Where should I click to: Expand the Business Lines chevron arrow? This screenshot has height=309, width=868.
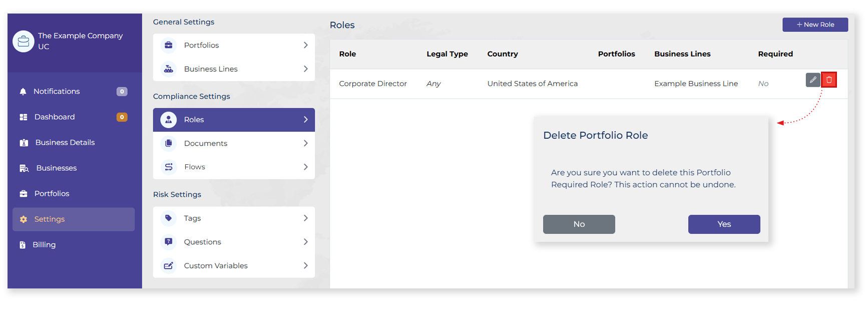click(x=305, y=69)
